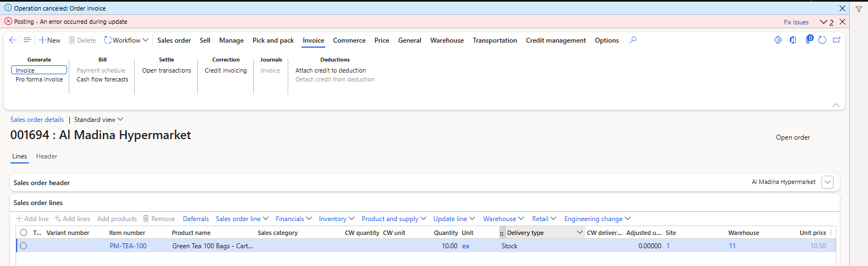Click the Warehouse 11 cell link
This screenshot has height=266, width=868.
pyautogui.click(x=732, y=246)
